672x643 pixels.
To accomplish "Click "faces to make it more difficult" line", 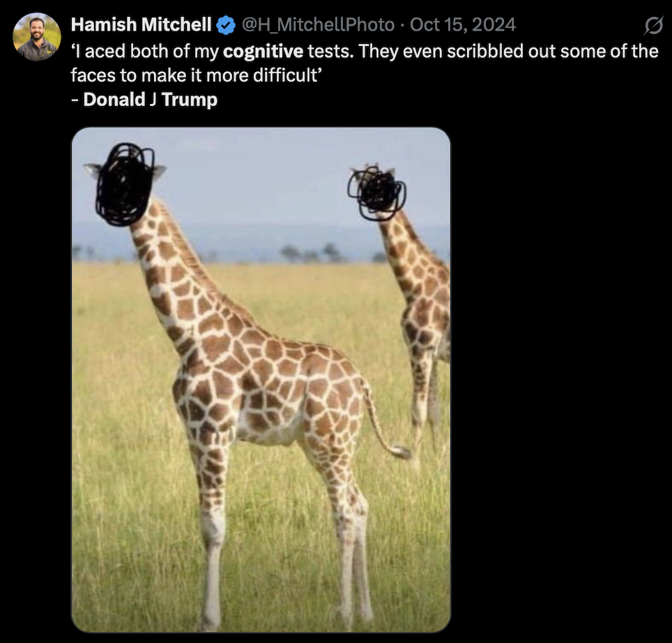I will [x=195, y=75].
